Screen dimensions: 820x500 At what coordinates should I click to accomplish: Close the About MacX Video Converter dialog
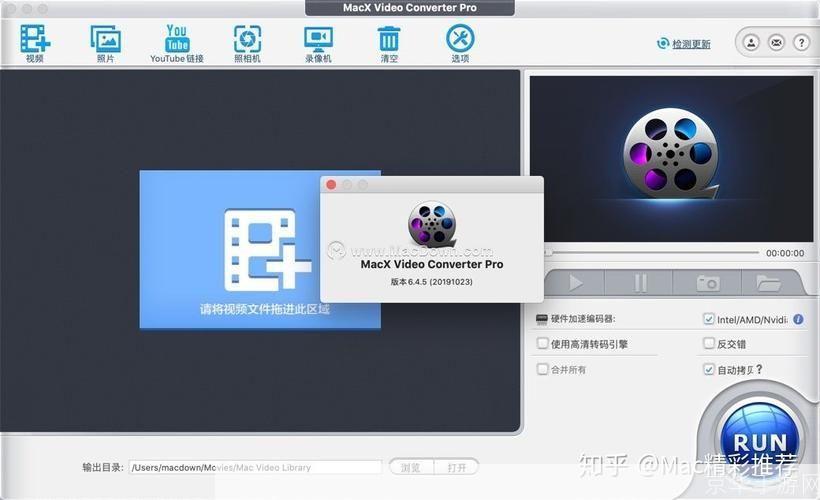[x=331, y=185]
